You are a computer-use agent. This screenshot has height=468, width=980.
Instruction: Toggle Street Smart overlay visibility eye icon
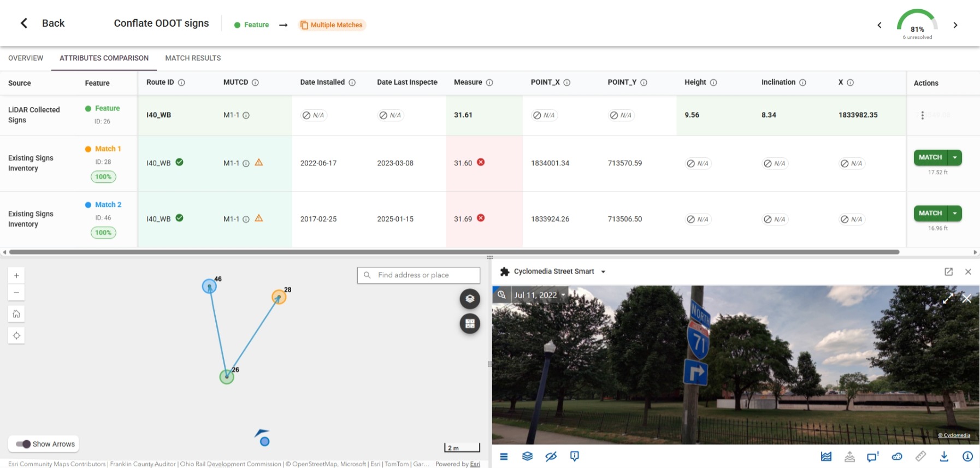(x=551, y=457)
